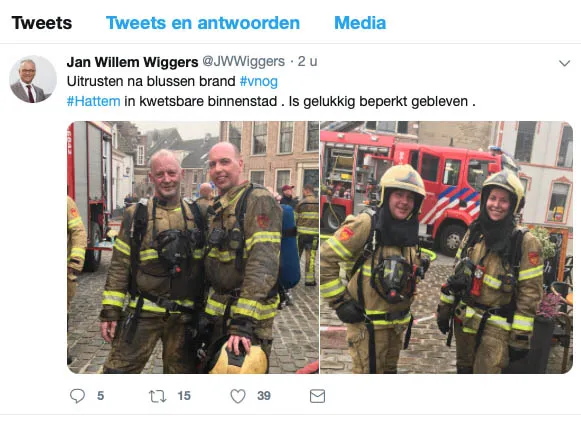581x421 pixels.
Task: Switch to Media tab
Action: (x=360, y=23)
